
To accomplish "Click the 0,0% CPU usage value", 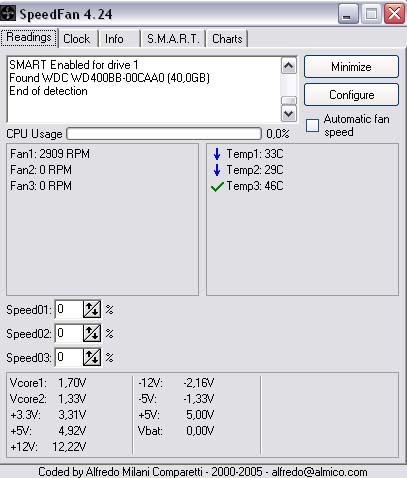I will [x=278, y=134].
